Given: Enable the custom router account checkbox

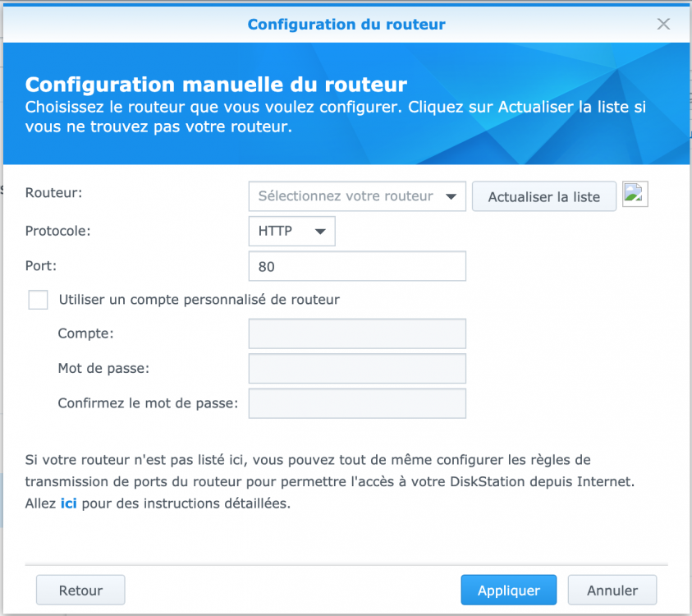Looking at the screenshot, I should [39, 300].
